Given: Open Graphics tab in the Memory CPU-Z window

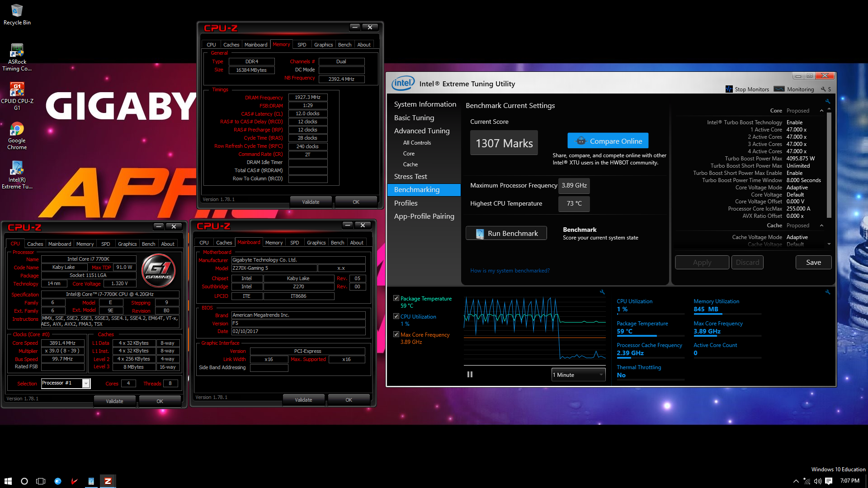Looking at the screenshot, I should 323,45.
